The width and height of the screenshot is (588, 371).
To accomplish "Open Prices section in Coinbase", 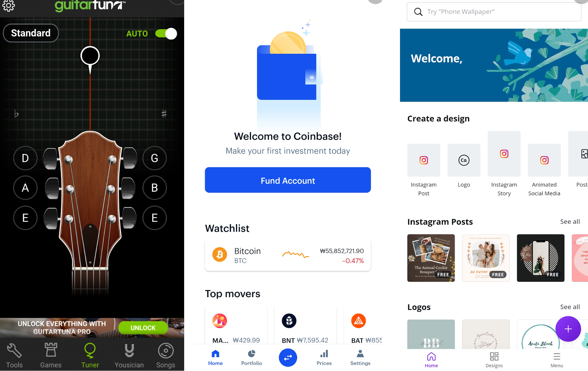I will click(x=324, y=358).
